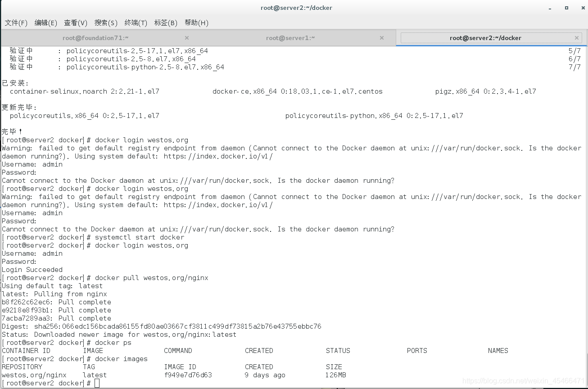Screen dimensions: 588x389
Task: Open the 编辑(E) menu
Action: 46,23
